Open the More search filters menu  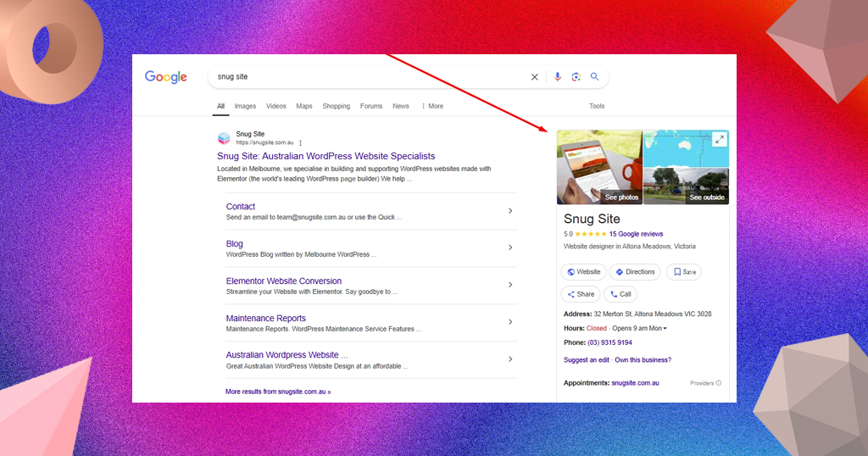click(x=432, y=106)
